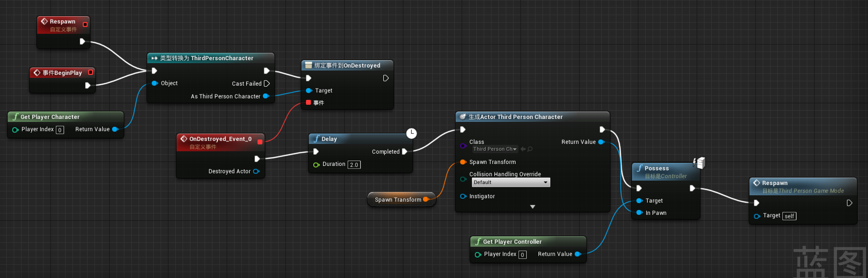The width and height of the screenshot is (868, 278).
Task: Click the Bind OnDestroyed Target pin
Action: coord(309,91)
